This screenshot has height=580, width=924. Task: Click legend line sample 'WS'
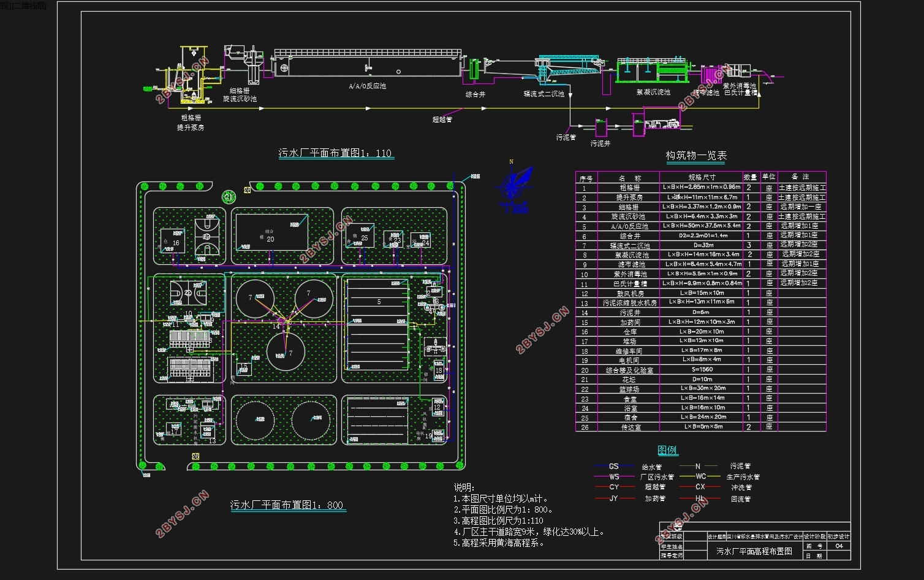pos(614,476)
